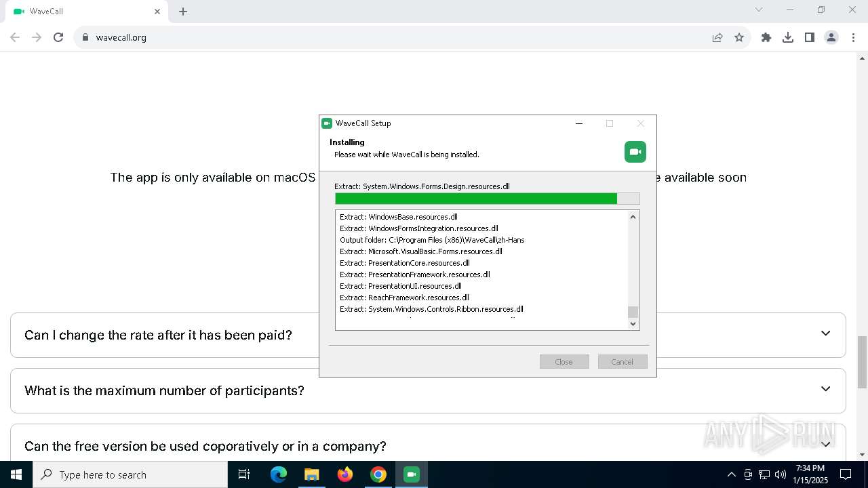Screen dimensions: 868x488
Task: Switch to Chrome on the taskbar
Action: tap(378, 474)
